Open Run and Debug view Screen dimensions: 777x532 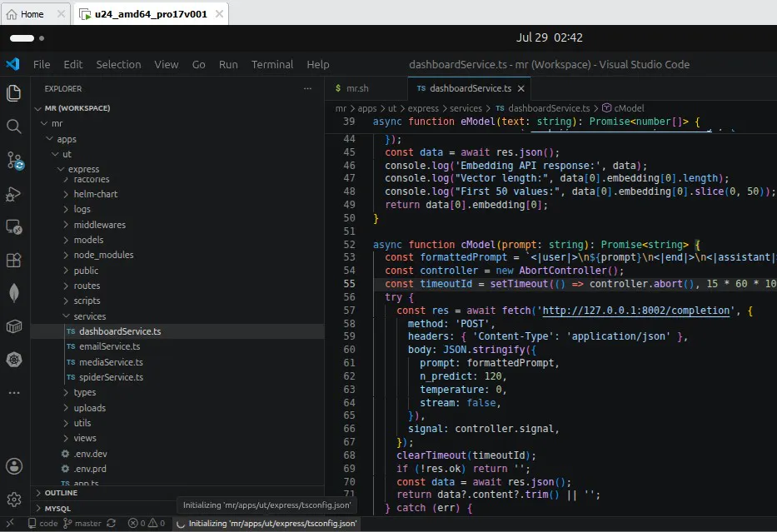pyautogui.click(x=14, y=194)
